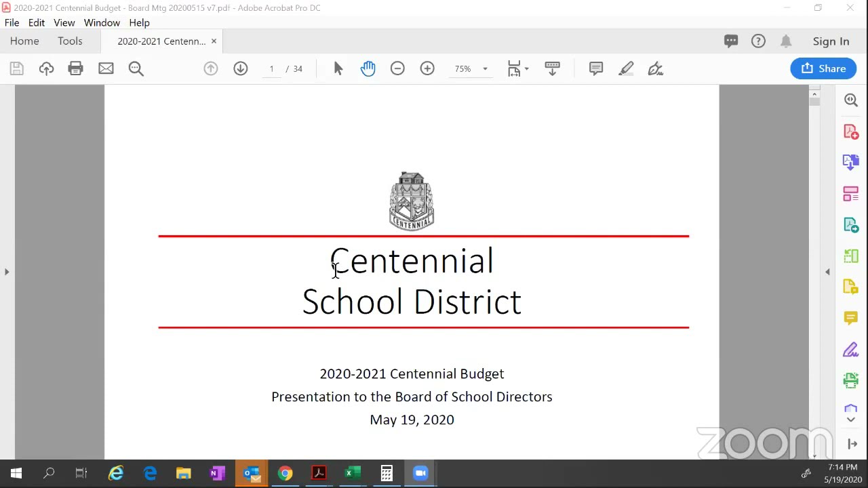The image size is (868, 488).
Task: Select the highlight text pen tool
Action: tap(626, 68)
